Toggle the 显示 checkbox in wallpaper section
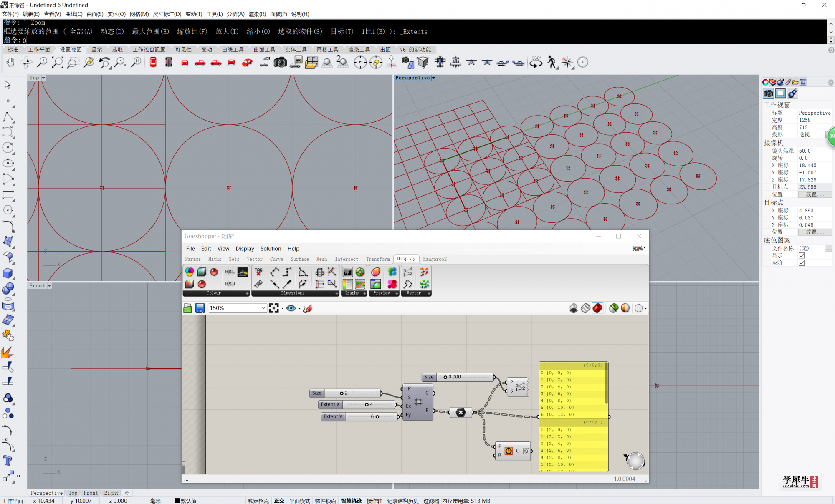Screen dimensions: 835x504 (x=802, y=256)
